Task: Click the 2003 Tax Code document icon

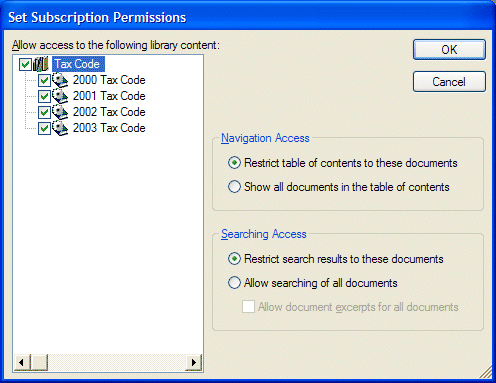Action: [x=60, y=128]
